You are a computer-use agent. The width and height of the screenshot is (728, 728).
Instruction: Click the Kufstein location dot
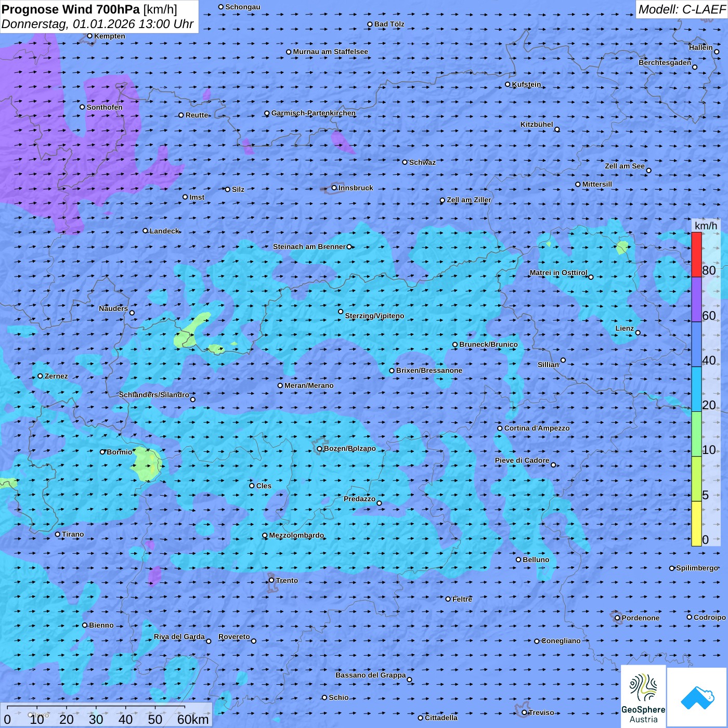tap(508, 84)
